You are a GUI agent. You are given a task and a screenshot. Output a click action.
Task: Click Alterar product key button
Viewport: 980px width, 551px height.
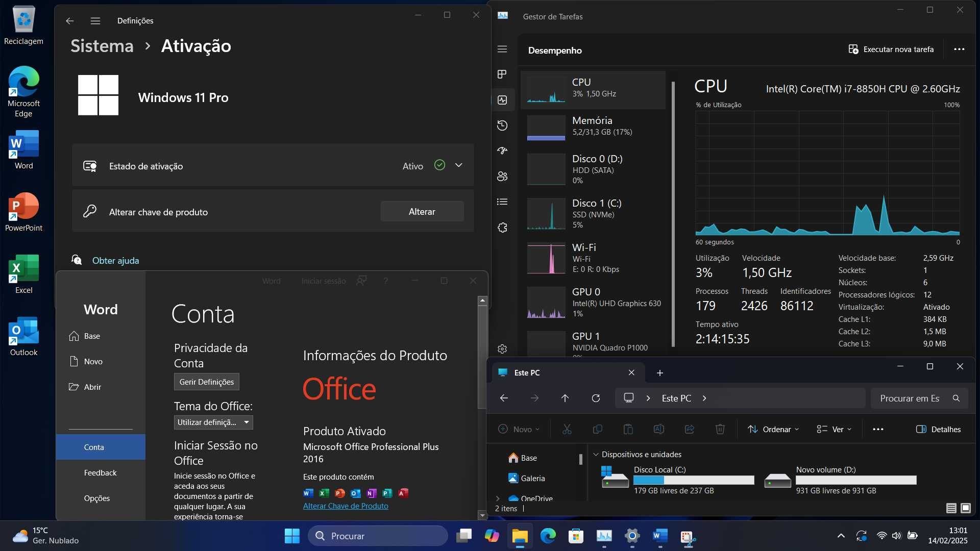(x=422, y=211)
